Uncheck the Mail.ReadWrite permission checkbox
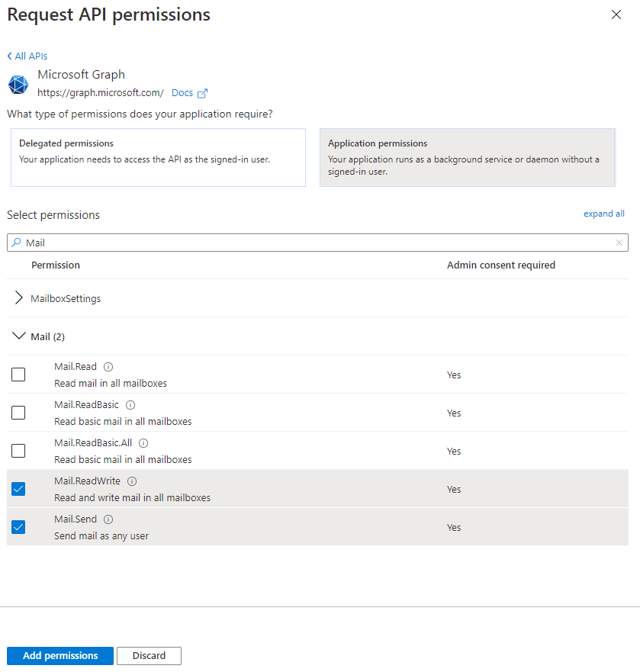Screen dimensions: 640x672 click(18, 489)
